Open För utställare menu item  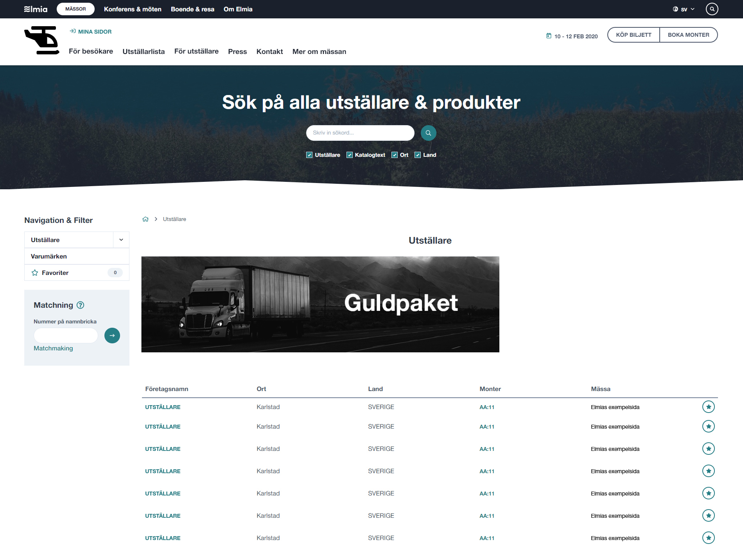(x=196, y=51)
